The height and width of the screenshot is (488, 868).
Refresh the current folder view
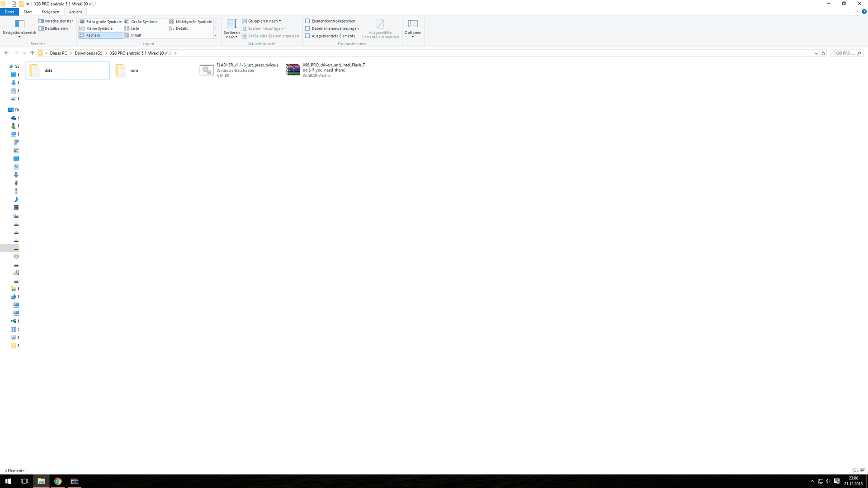point(823,53)
